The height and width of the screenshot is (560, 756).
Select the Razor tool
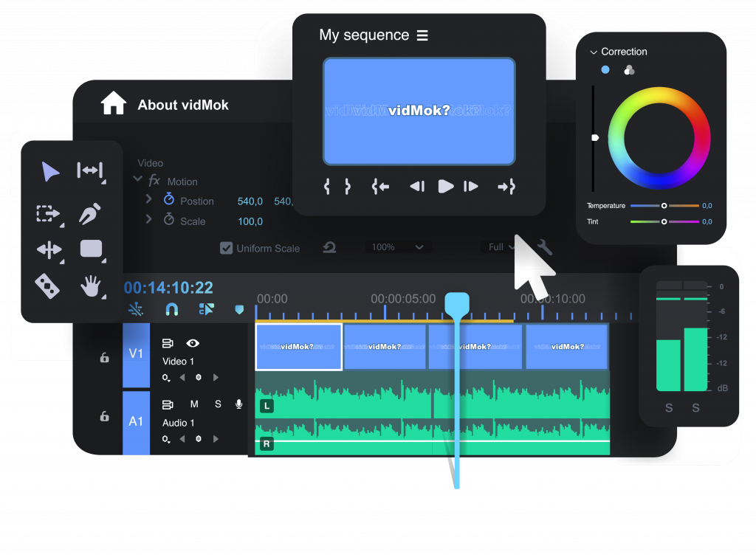point(47,286)
